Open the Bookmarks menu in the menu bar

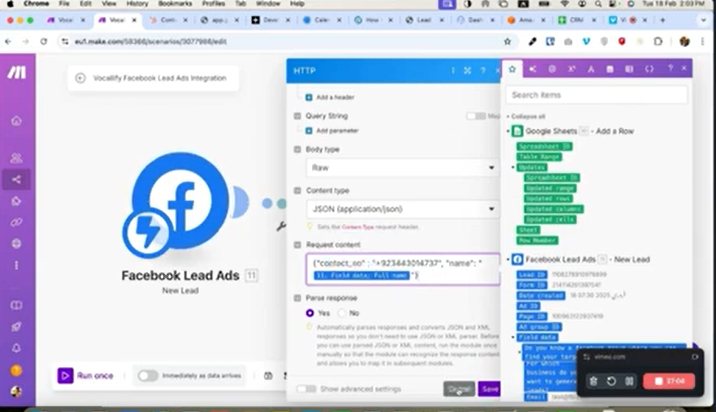click(174, 4)
